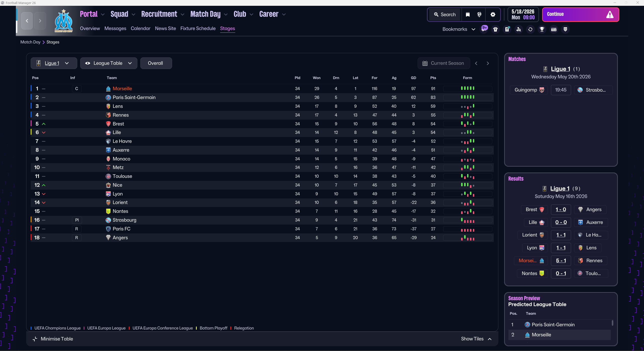
Task: Open the messages speech bubble icon
Action: (484, 29)
